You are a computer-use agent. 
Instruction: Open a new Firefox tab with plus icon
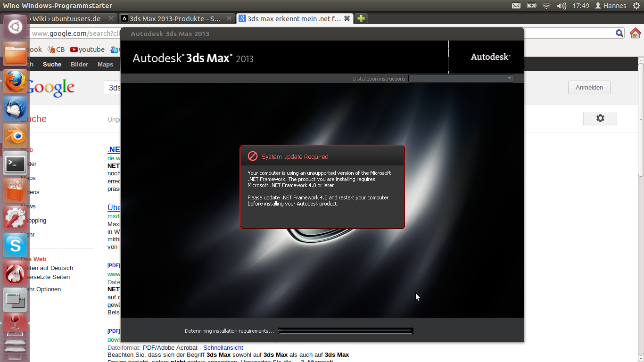coord(361,18)
